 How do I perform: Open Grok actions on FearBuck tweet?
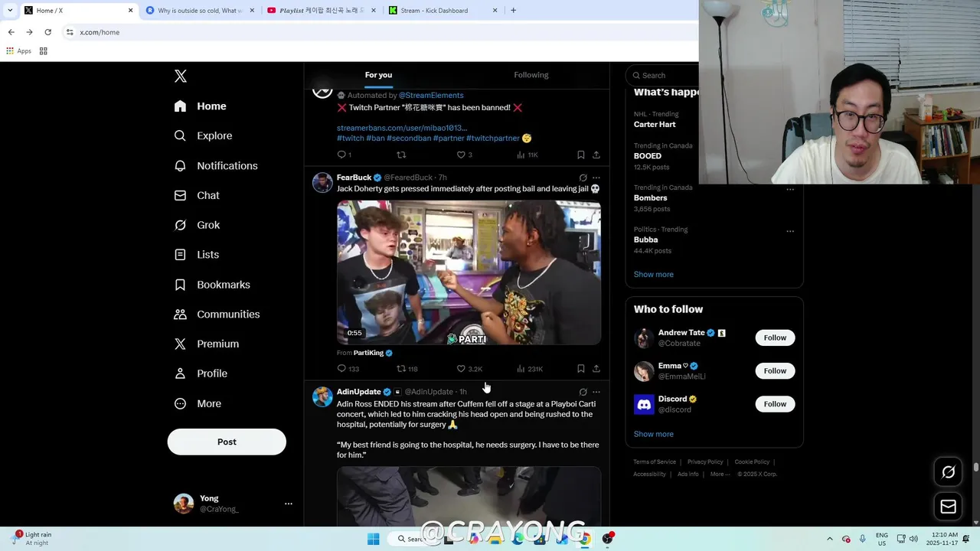(x=583, y=178)
